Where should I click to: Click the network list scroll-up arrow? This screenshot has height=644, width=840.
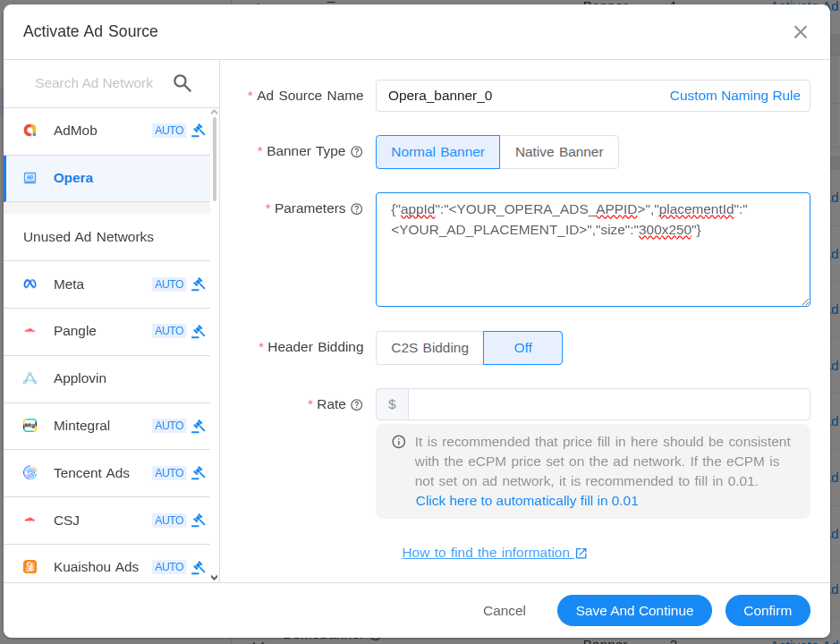pos(215,112)
